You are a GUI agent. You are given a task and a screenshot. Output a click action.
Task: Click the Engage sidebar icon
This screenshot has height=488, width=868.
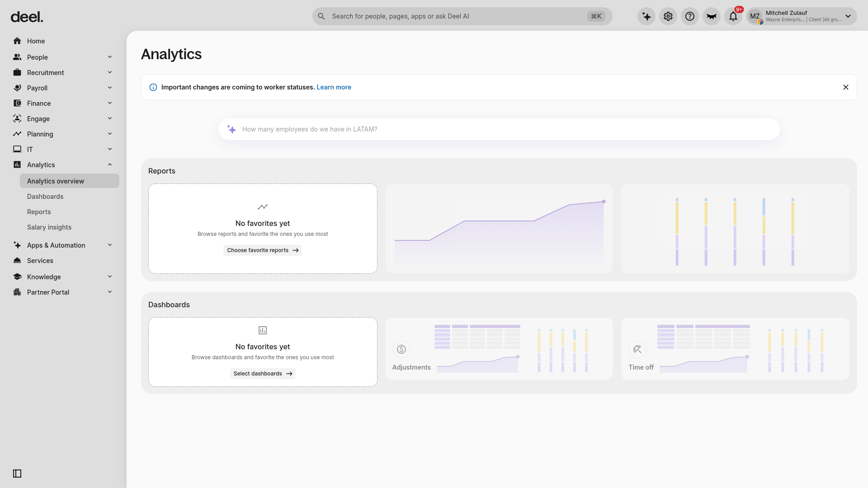[17, 119]
